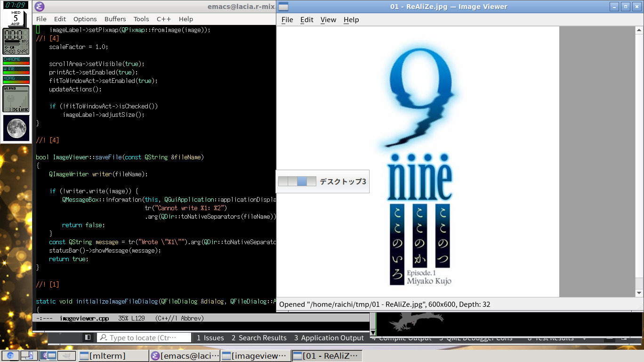
Task: Click the updateActions(); code line
Action: pos(75,89)
